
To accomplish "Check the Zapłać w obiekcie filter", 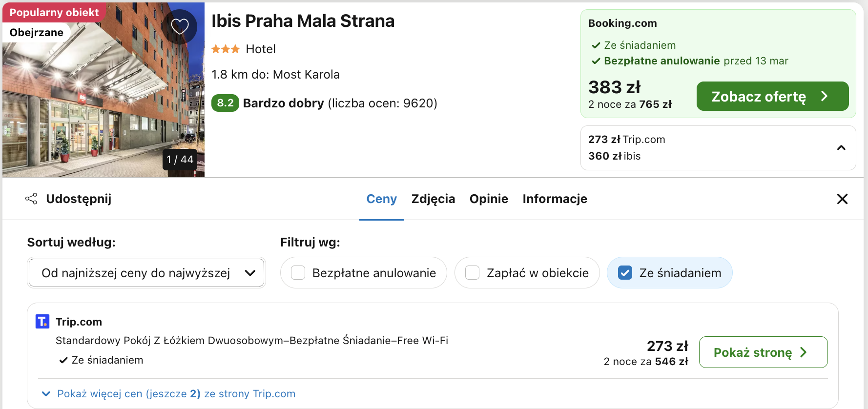I will click(472, 272).
